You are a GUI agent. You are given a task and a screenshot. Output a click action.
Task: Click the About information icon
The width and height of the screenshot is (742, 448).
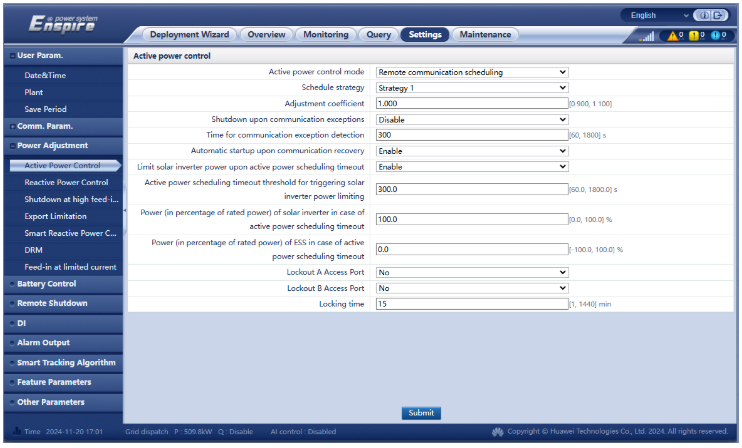pyautogui.click(x=702, y=16)
